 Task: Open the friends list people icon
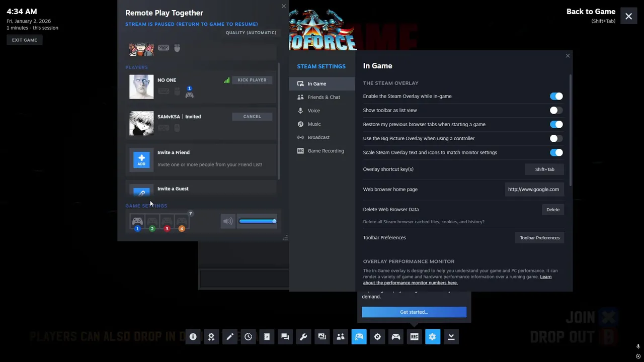pyautogui.click(x=341, y=337)
